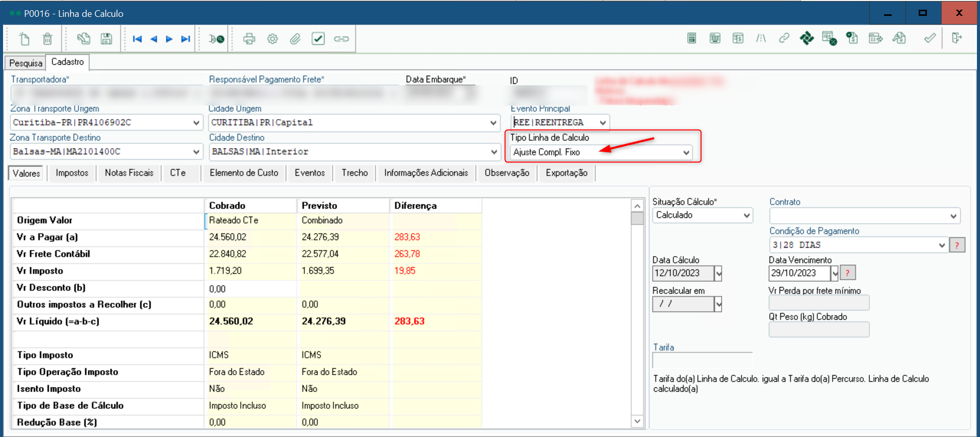Select the Impostos tab
The image size is (980, 437).
tap(72, 173)
